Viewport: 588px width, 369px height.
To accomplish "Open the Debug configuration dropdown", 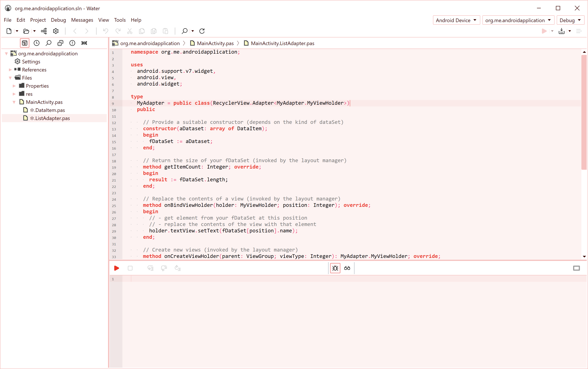I will (x=570, y=20).
